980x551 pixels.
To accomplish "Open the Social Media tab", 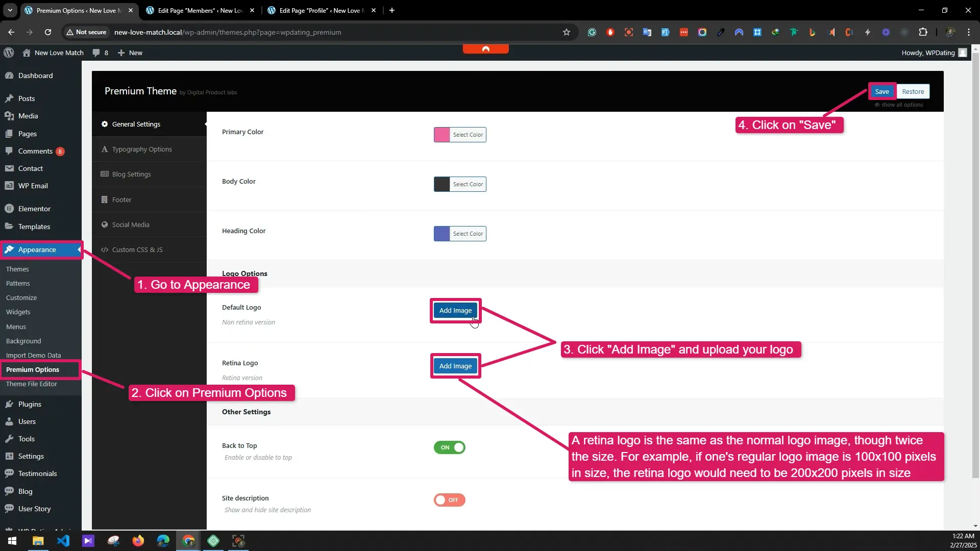I will pos(149,224).
